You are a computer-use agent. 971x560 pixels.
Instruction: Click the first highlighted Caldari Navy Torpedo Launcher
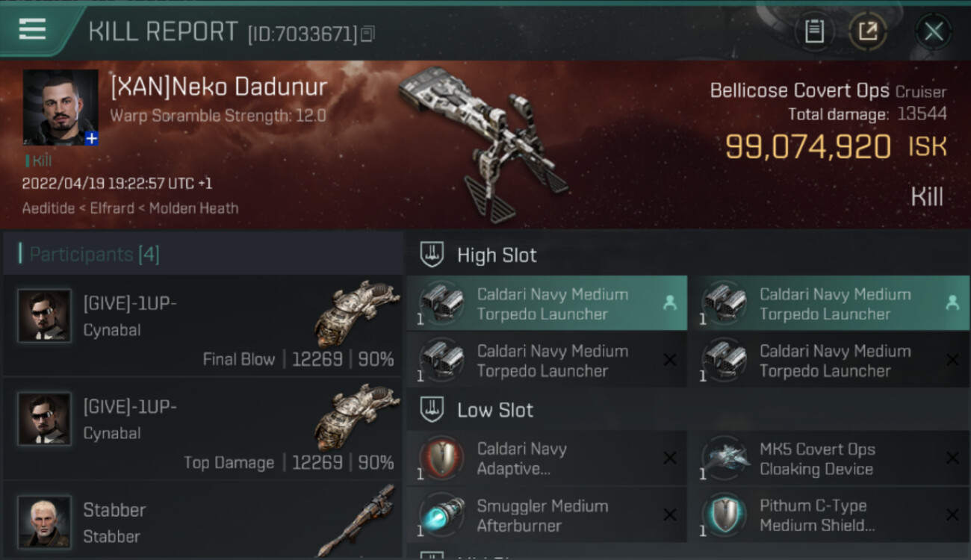(547, 303)
